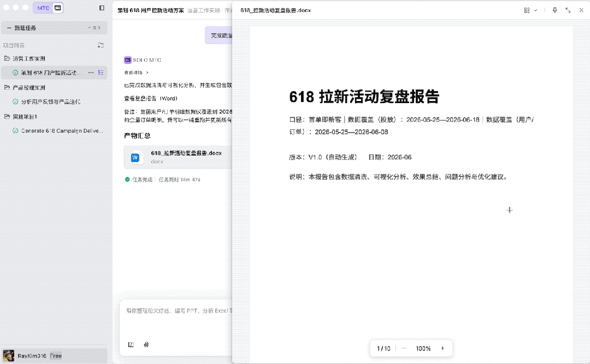
Task: Zoom out the document with minus button
Action: pos(404,348)
